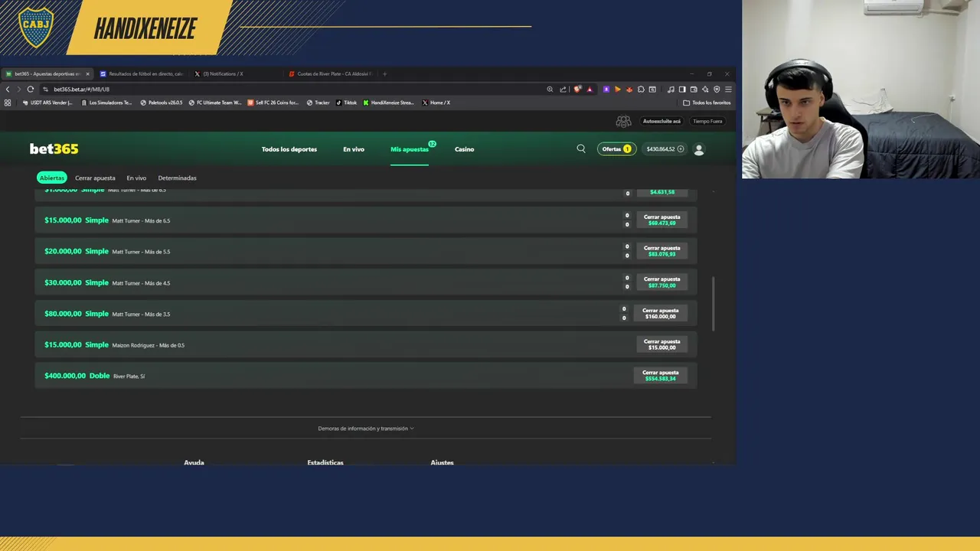This screenshot has width=980, height=551.
Task: Cash out the River Plate double for $554.583,34
Action: (x=660, y=376)
